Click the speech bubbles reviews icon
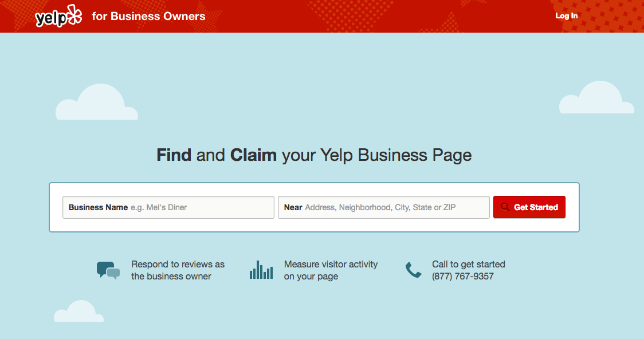644x339 pixels. tap(108, 270)
